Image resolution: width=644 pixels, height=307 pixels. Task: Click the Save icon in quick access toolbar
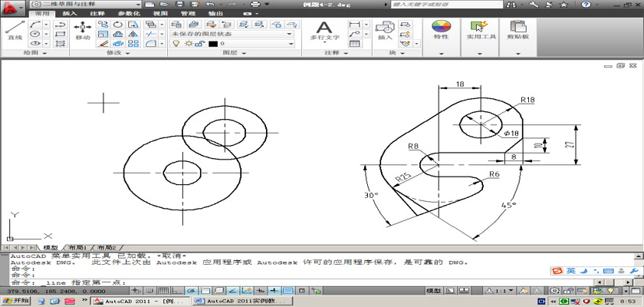click(179, 4)
